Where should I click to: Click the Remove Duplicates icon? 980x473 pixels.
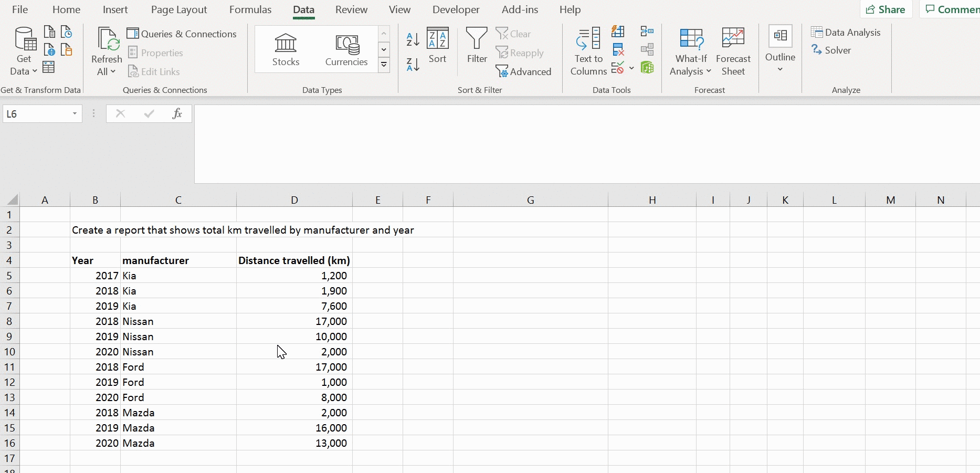click(x=618, y=50)
